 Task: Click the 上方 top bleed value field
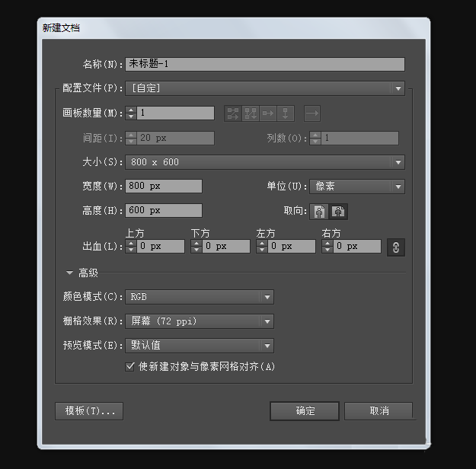(x=161, y=246)
